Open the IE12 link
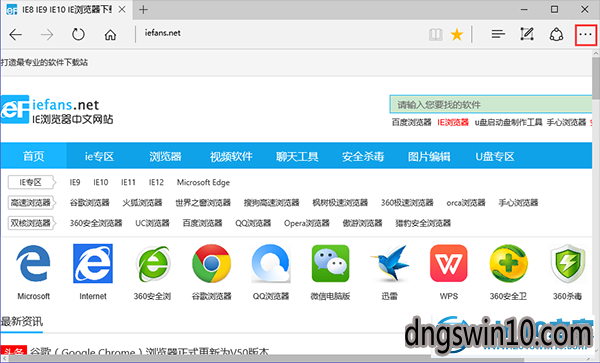Screen dimensions: 600x363 156,182
